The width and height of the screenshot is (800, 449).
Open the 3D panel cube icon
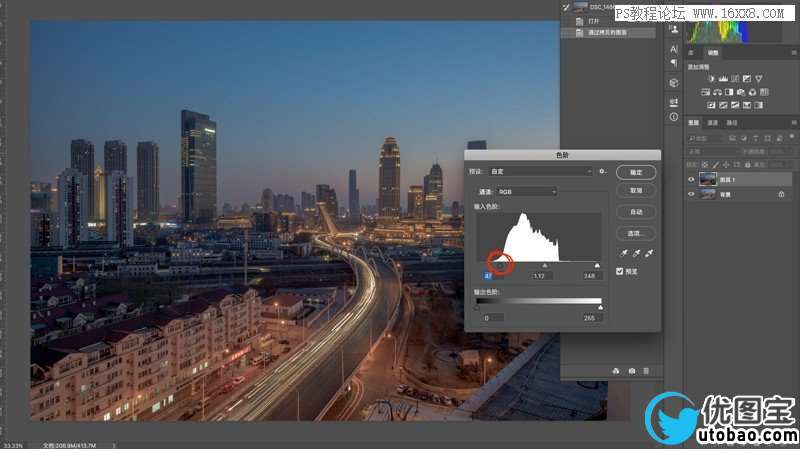click(673, 83)
